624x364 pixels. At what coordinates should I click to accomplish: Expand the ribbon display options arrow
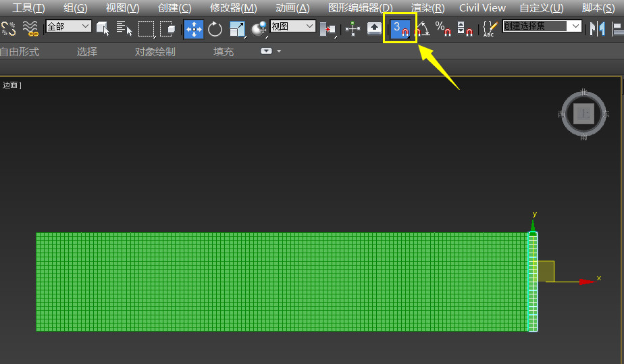pyautogui.click(x=279, y=51)
